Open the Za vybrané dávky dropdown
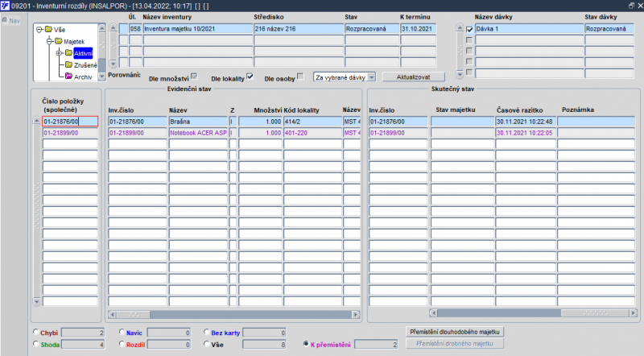 click(371, 77)
